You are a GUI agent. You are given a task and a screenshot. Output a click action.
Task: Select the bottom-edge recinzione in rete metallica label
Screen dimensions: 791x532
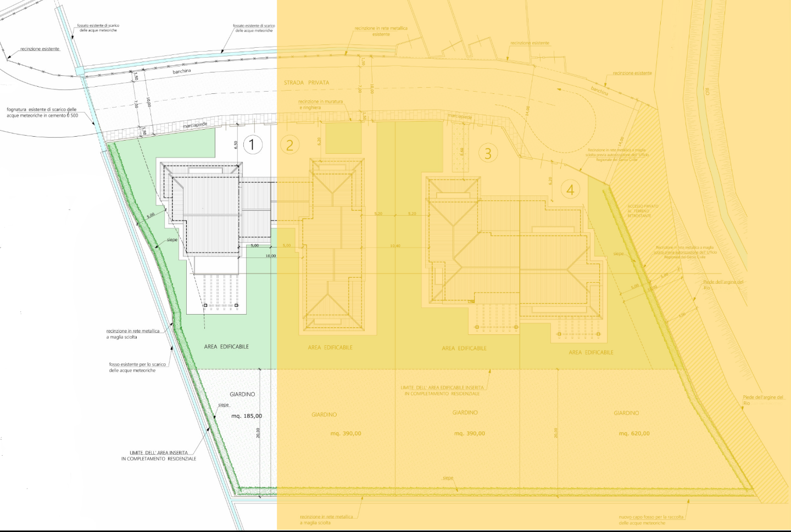[326, 519]
